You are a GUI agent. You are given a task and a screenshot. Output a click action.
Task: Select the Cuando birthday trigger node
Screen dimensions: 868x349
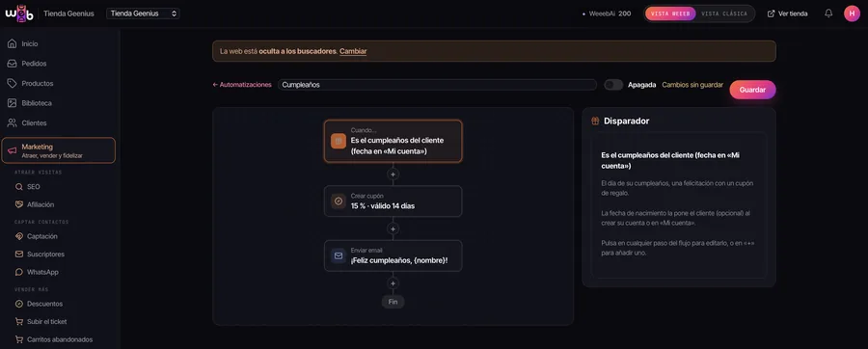393,141
